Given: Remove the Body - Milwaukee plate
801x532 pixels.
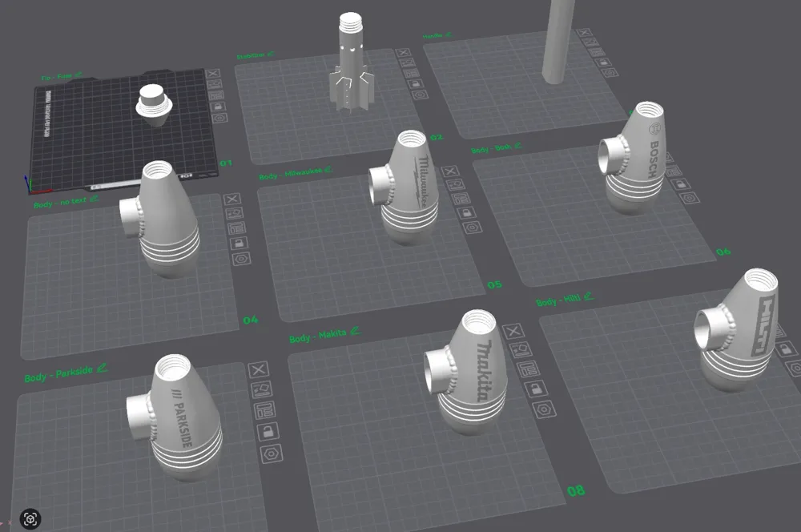Looking at the screenshot, I should 449,171.
